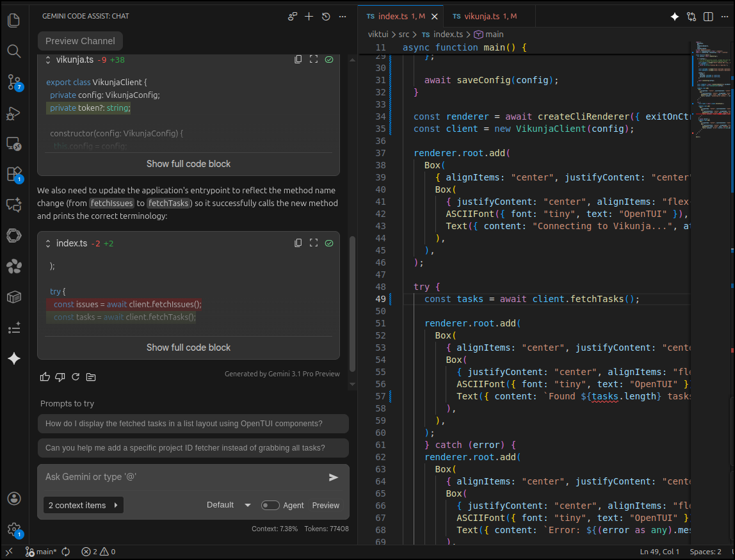
Task: Show full code block for index.ts
Action: 188,348
